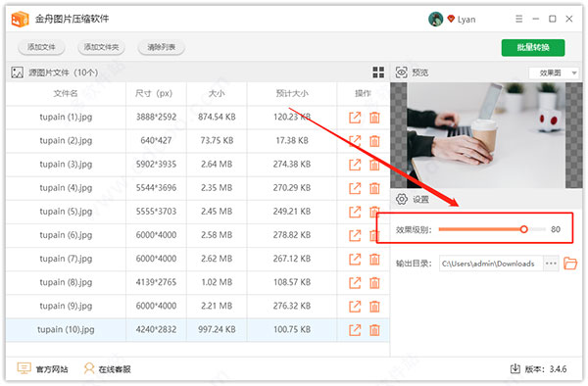Click the slider handle for 效果级别

[x=524, y=229]
